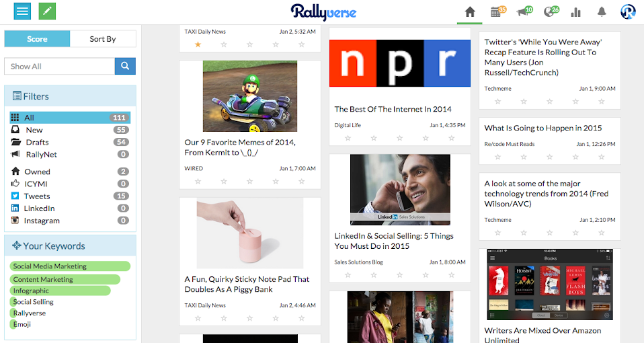This screenshot has width=644, height=343.
Task: Click the Your Keywords header icon
Action: click(16, 245)
